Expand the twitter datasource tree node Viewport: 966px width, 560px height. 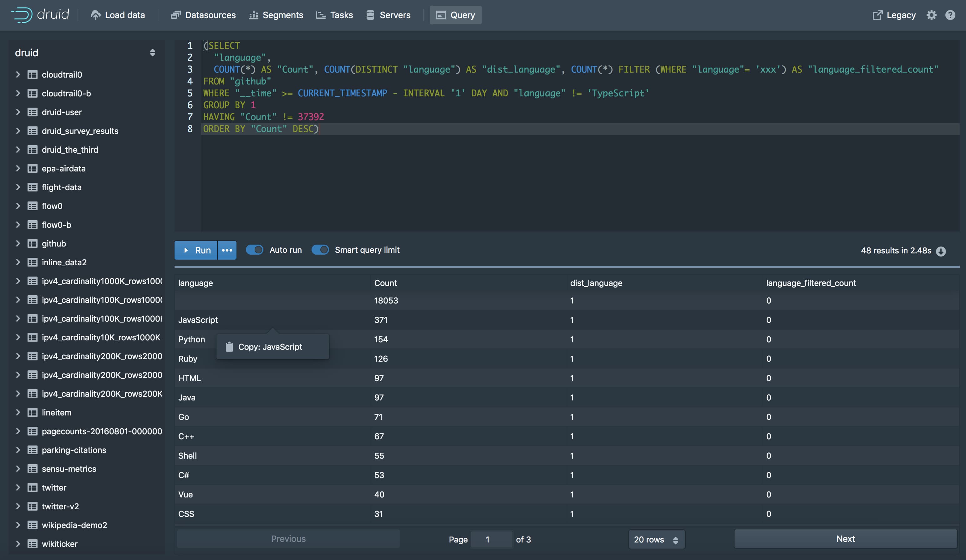pos(18,487)
